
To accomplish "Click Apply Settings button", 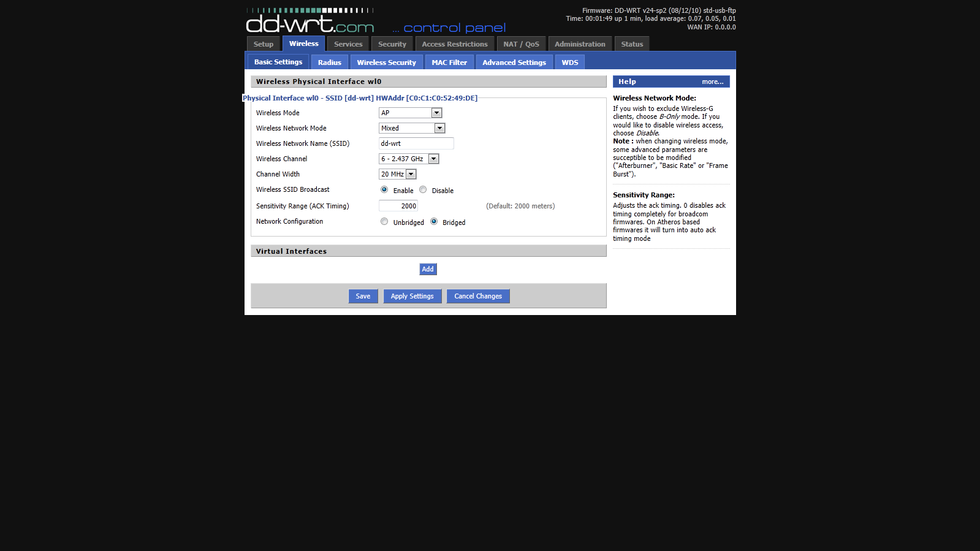I will point(412,296).
